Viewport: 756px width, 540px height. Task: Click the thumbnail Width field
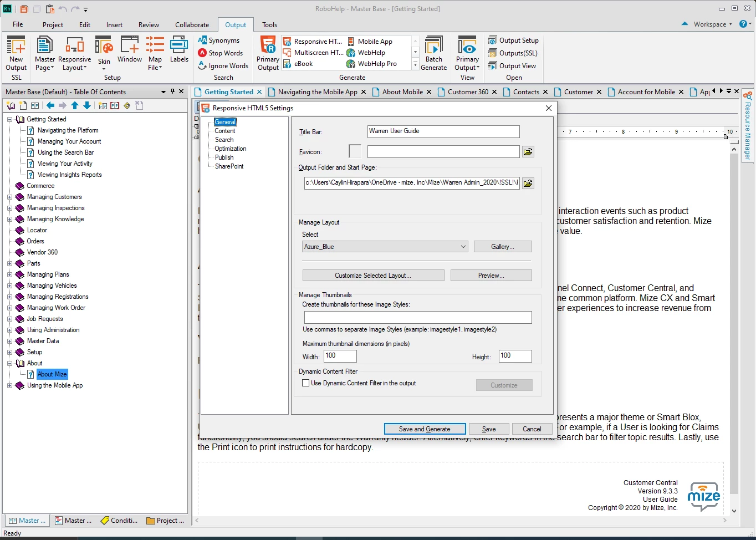[x=340, y=356]
